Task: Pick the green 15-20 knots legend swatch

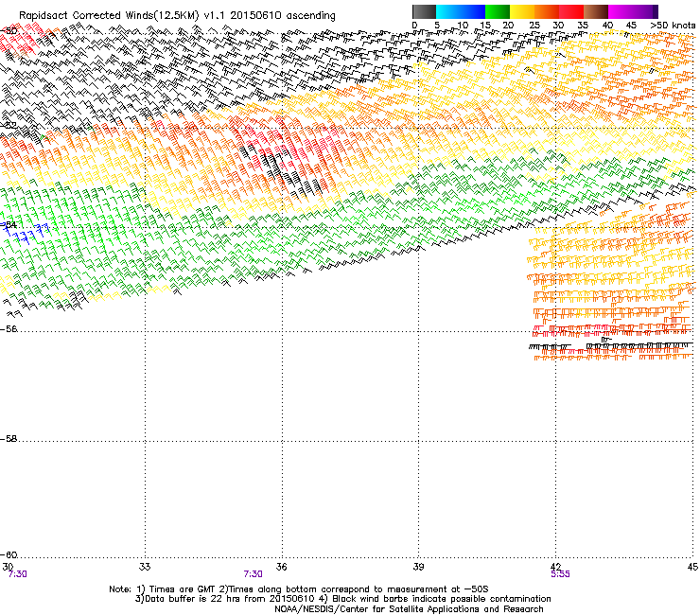Action: coord(498,11)
